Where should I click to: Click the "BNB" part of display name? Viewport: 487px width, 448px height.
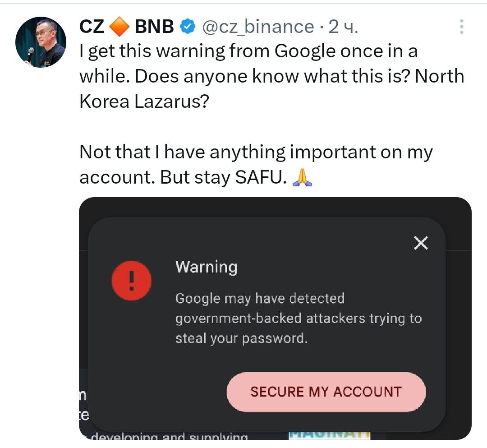[154, 28]
